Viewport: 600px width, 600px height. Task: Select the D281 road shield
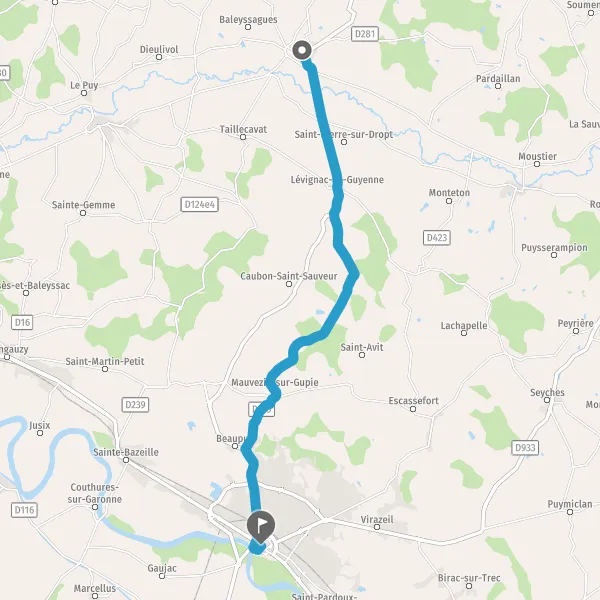click(x=365, y=34)
